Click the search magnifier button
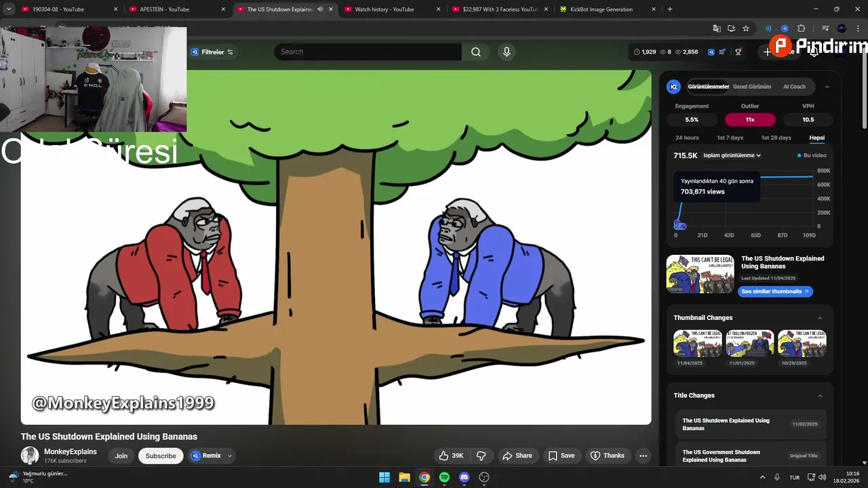Viewport: 868px width, 488px height. [x=476, y=52]
